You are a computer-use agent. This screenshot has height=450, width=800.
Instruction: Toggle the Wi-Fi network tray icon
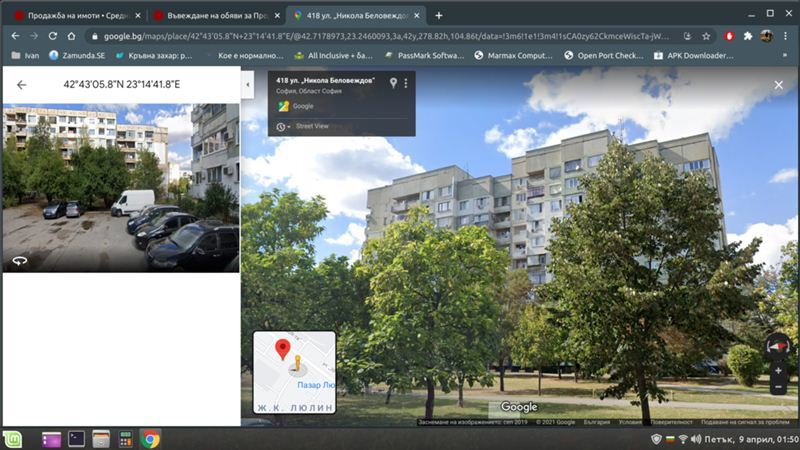(684, 438)
